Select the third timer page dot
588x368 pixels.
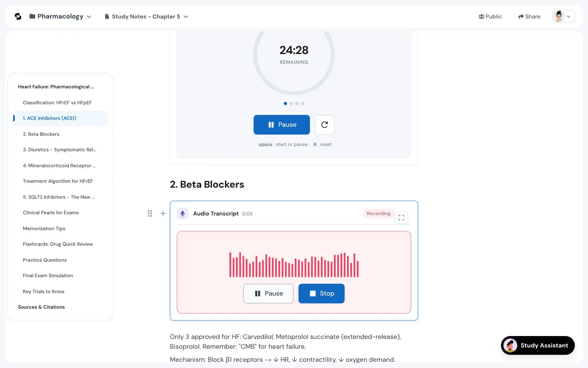[x=297, y=103]
